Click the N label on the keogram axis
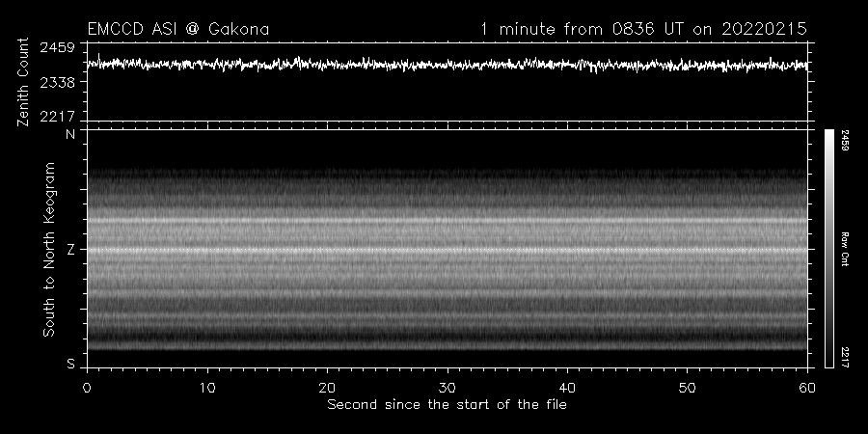The width and height of the screenshot is (868, 434). (70, 134)
